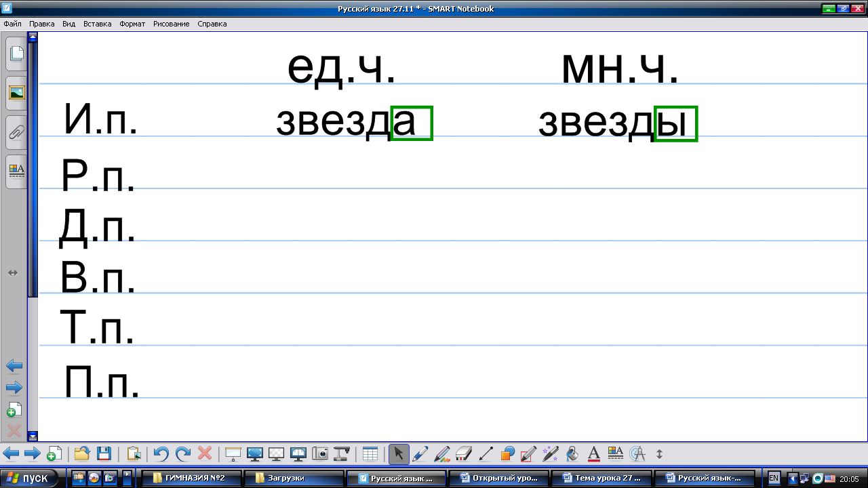
Task: Pick the Shapes tool
Action: pos(507,453)
